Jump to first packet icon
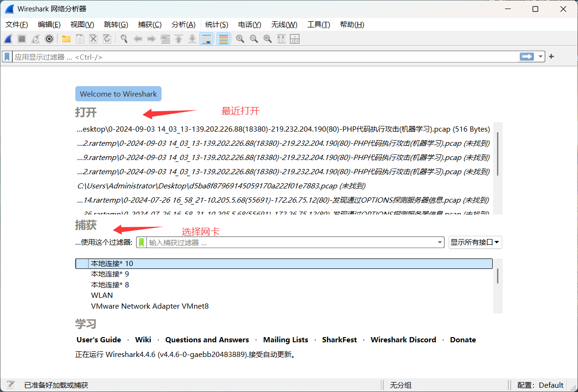This screenshot has height=392, width=578. coord(179,39)
